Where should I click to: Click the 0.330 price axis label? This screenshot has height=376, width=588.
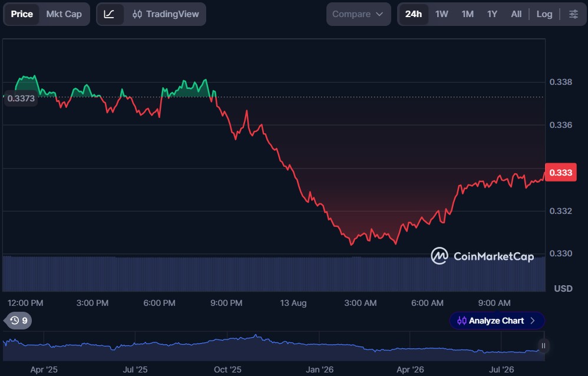coord(561,253)
